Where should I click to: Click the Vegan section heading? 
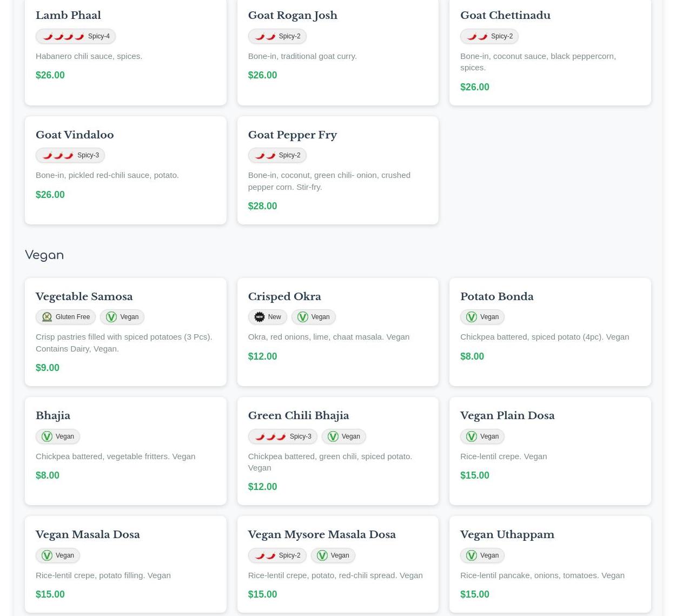(44, 255)
